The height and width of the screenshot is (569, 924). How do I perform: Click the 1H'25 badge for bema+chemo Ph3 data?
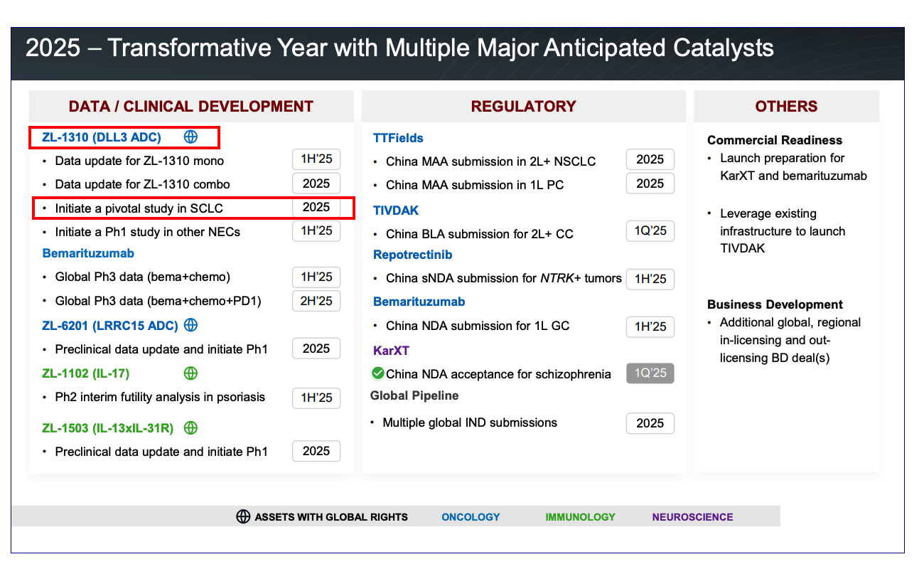(316, 277)
